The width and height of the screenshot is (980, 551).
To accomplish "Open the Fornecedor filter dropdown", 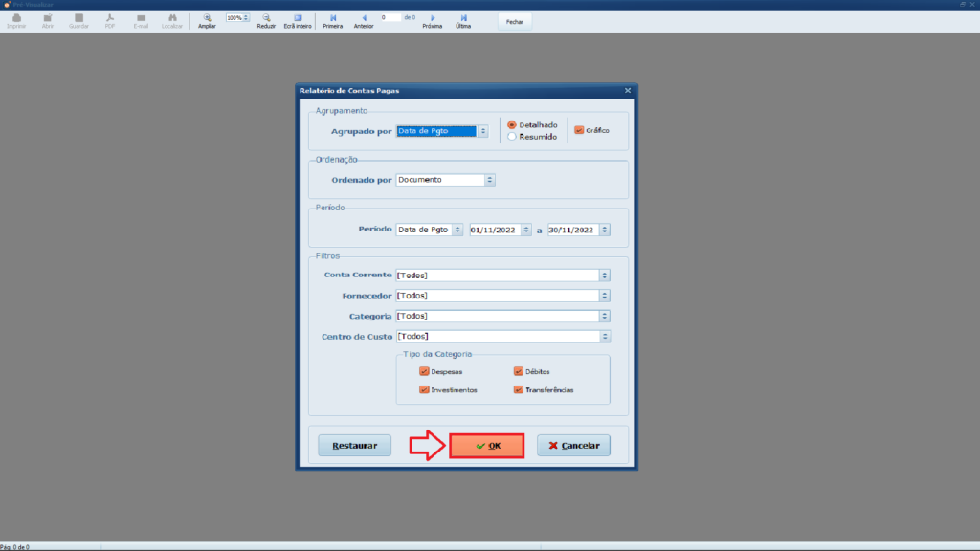I will 604,296.
